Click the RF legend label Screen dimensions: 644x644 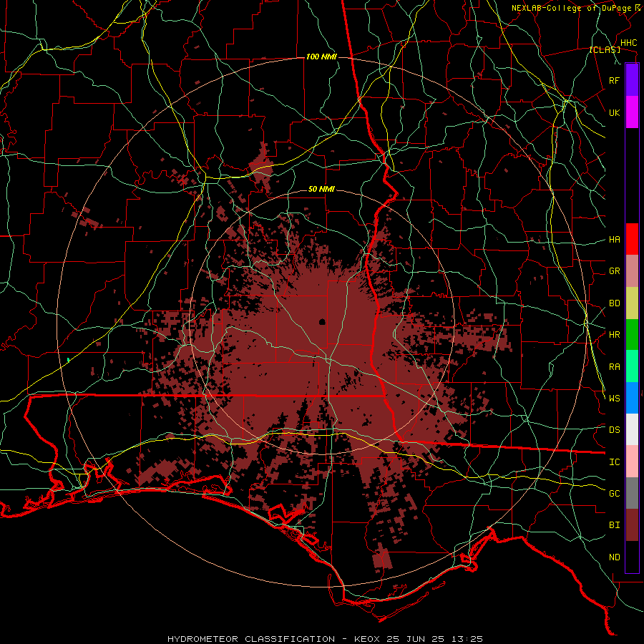tap(614, 80)
